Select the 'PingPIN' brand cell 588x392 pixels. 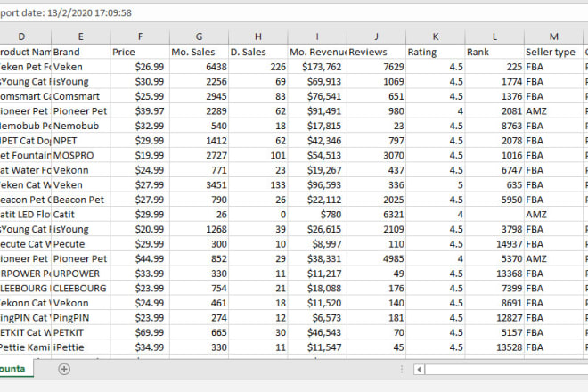(80, 318)
